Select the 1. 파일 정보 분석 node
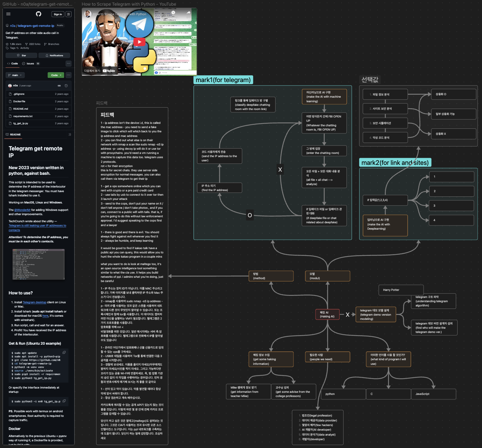This screenshot has height=448, width=482. pyautogui.click(x=385, y=94)
